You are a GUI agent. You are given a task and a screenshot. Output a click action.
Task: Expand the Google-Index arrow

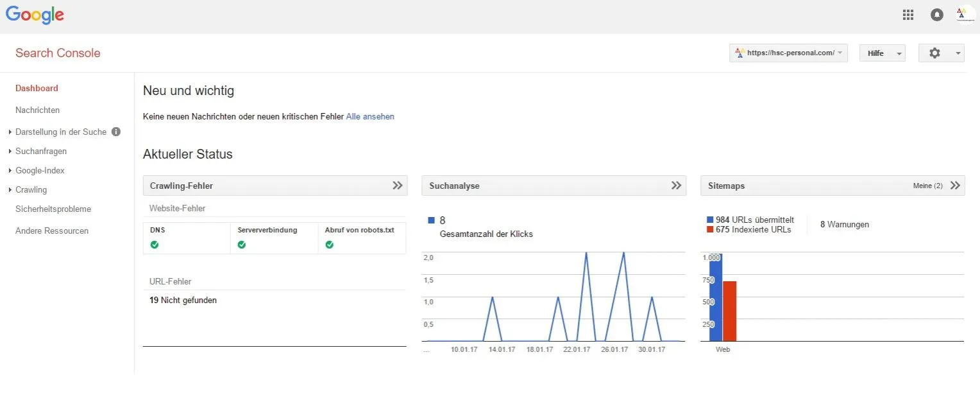coord(10,171)
